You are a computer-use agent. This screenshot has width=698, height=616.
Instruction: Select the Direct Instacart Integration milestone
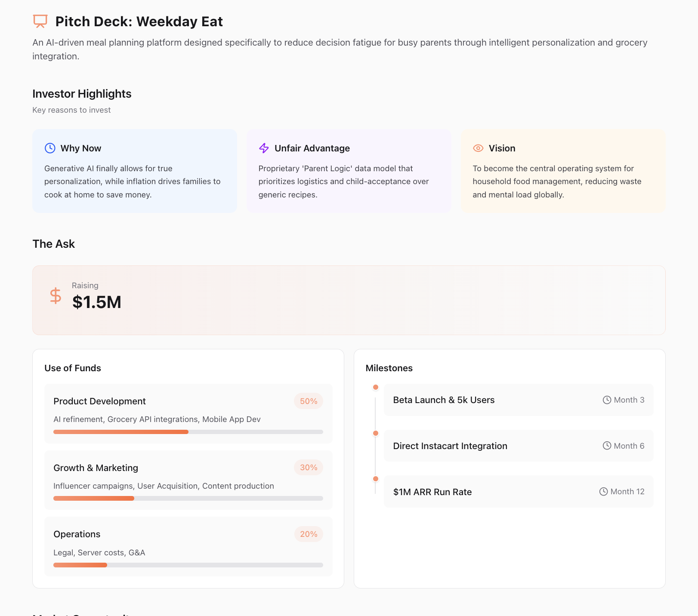point(450,446)
